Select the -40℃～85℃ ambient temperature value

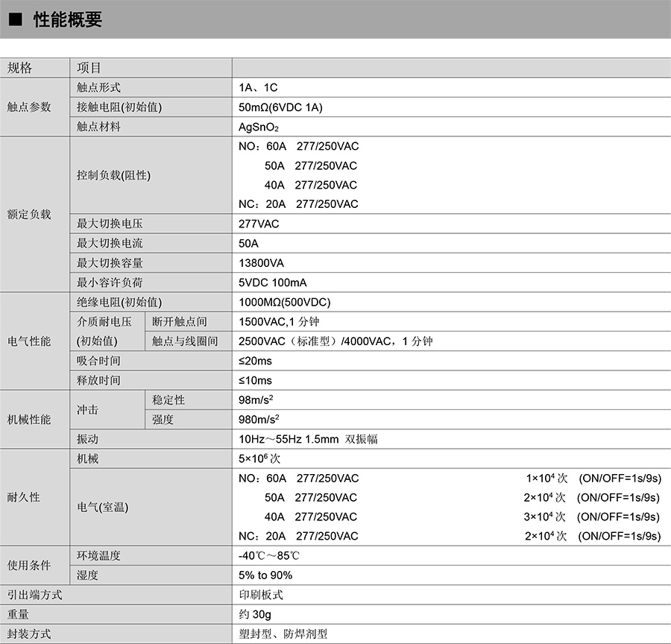coord(269,556)
